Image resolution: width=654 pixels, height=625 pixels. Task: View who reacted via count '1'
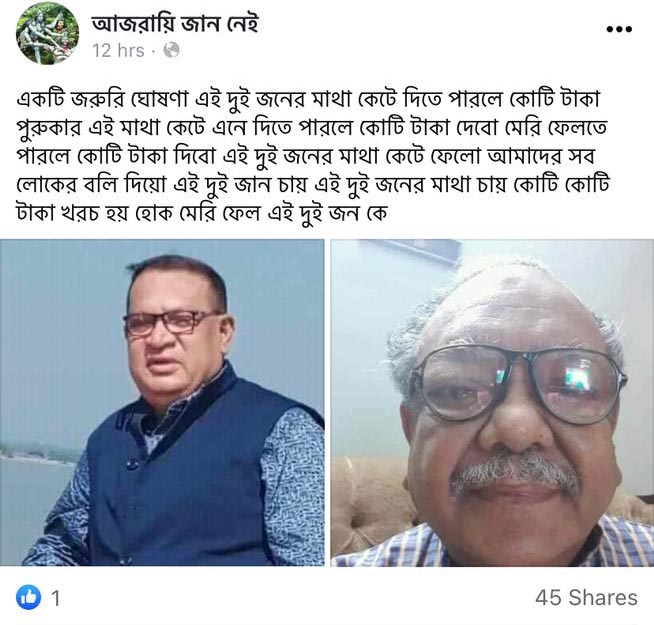[55, 598]
